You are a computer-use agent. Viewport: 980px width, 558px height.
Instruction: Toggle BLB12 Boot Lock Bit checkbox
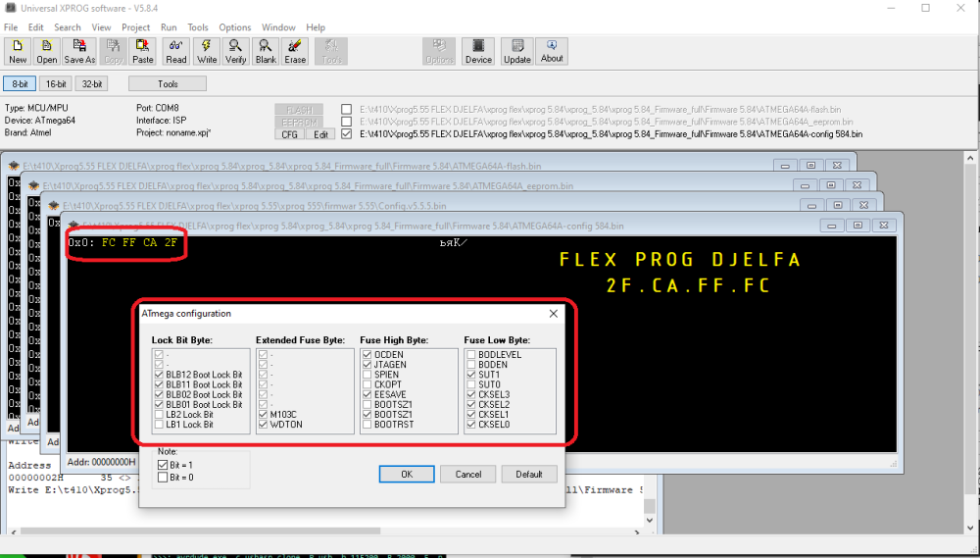[x=159, y=375]
